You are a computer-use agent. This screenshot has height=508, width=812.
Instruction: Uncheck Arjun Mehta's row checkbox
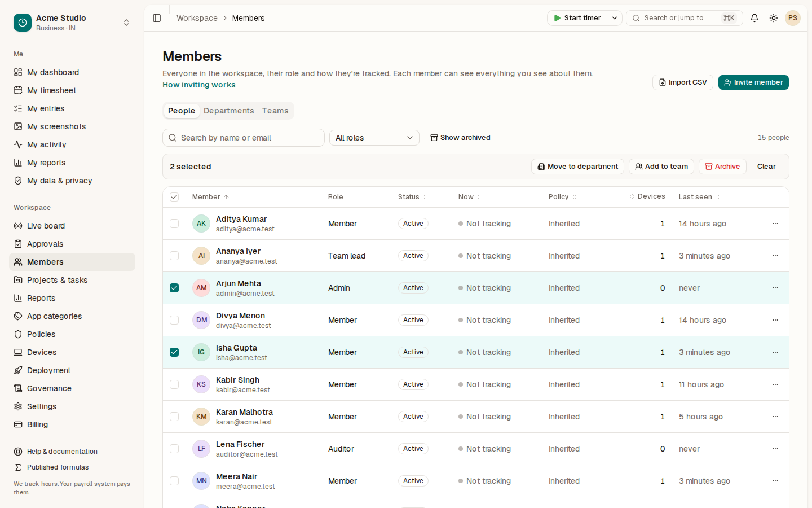tap(174, 288)
